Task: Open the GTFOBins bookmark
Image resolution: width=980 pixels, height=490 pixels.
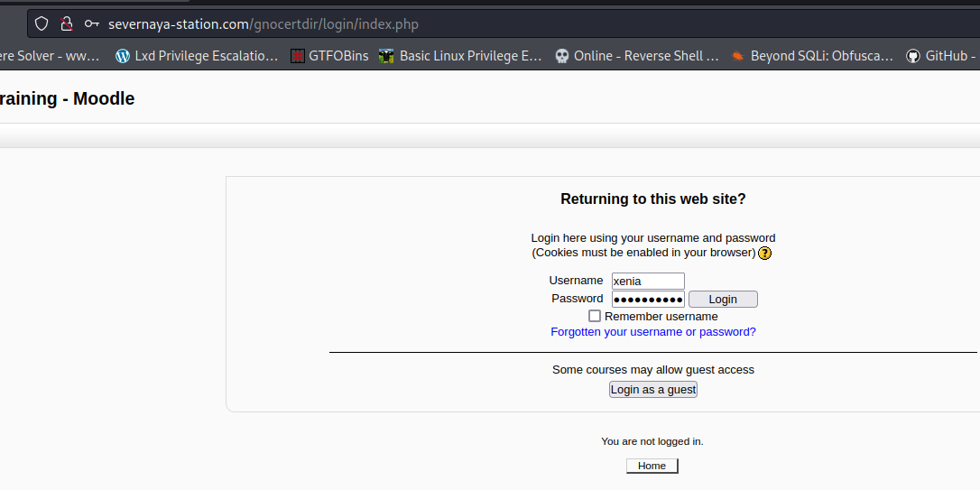Action: pyautogui.click(x=329, y=56)
